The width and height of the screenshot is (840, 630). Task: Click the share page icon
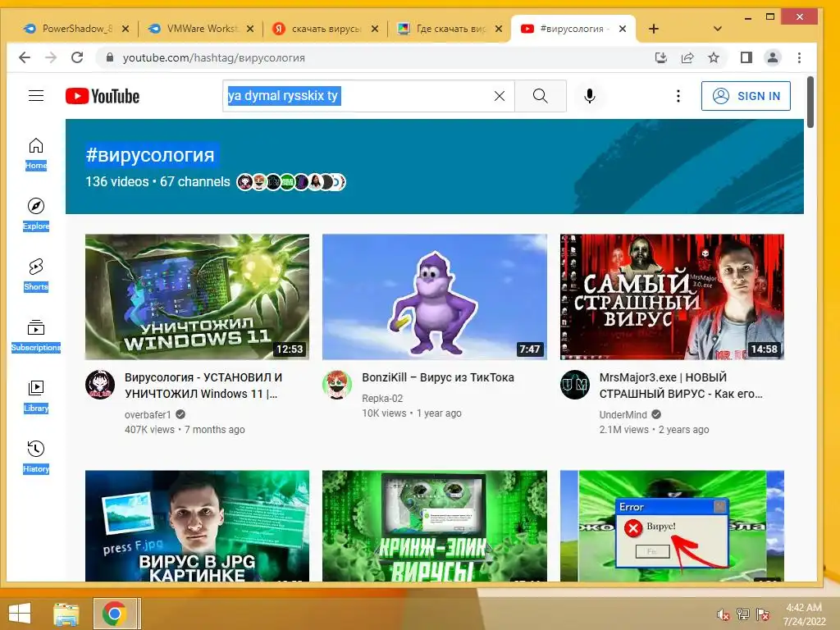click(687, 57)
